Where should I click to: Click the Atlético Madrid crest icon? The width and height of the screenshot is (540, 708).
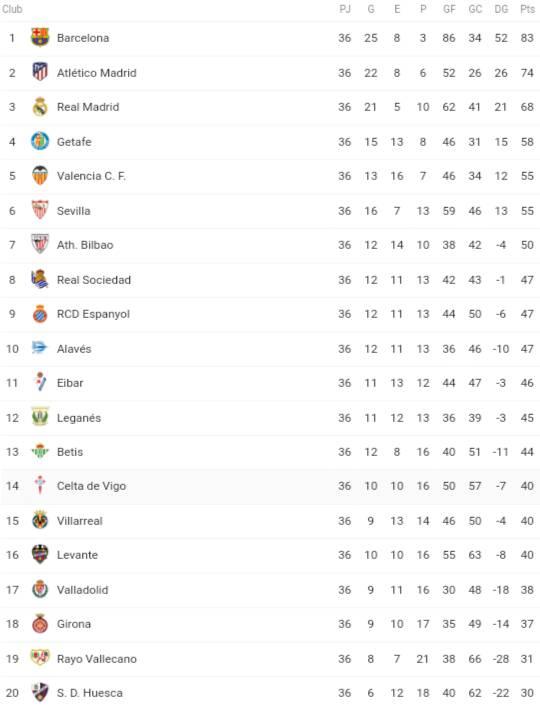point(40,72)
